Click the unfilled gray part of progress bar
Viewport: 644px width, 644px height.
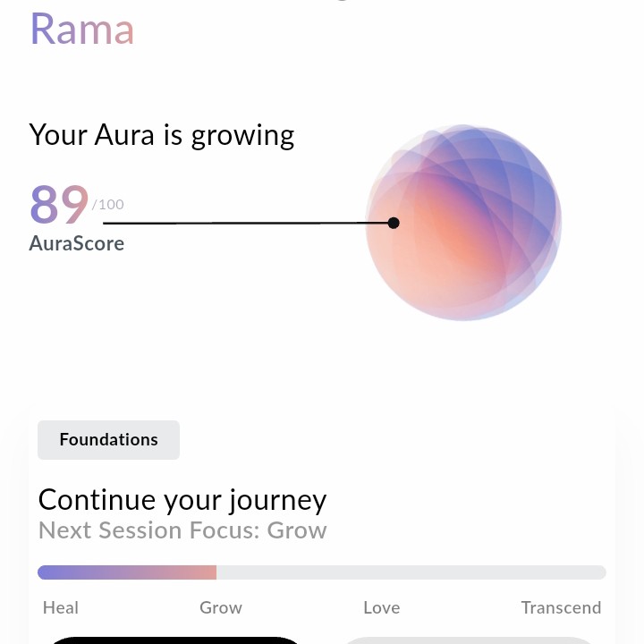[x=411, y=572]
